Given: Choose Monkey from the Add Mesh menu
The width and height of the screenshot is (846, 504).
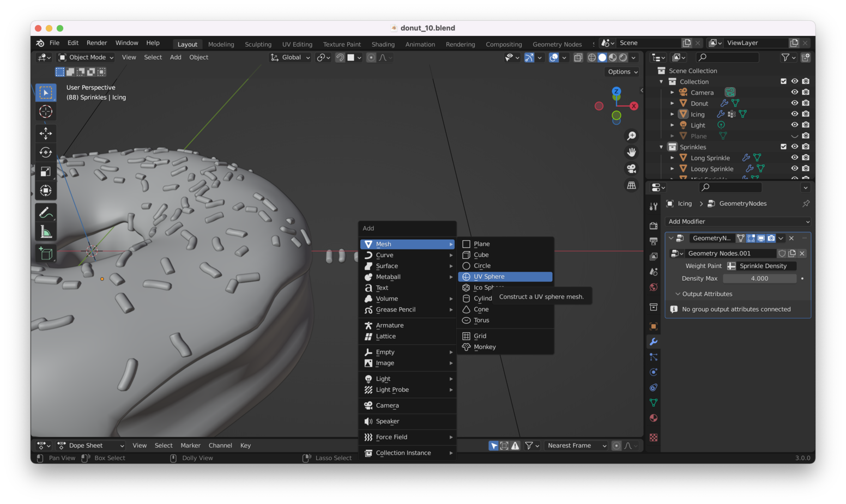Looking at the screenshot, I should 485,347.
